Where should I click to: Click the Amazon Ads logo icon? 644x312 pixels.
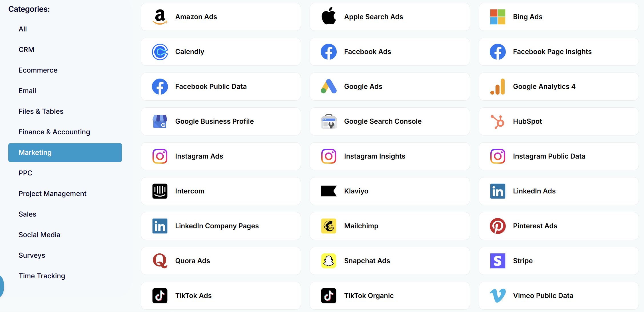tap(160, 17)
